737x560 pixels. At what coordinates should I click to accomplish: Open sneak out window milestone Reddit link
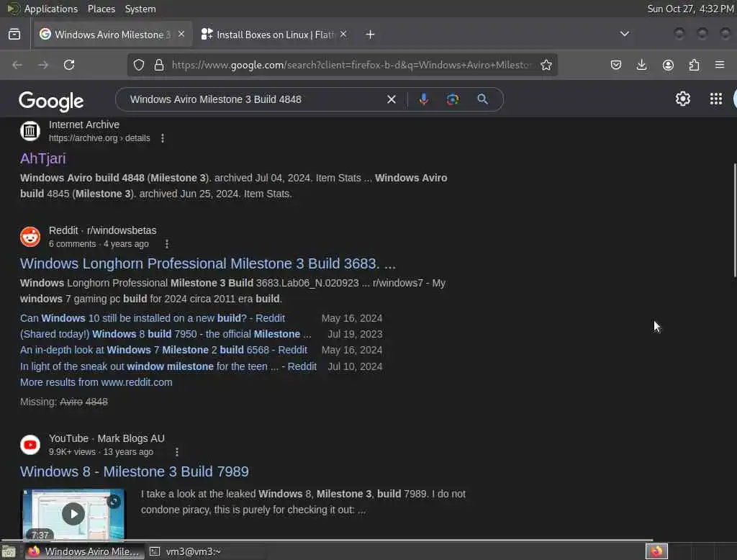click(x=168, y=366)
